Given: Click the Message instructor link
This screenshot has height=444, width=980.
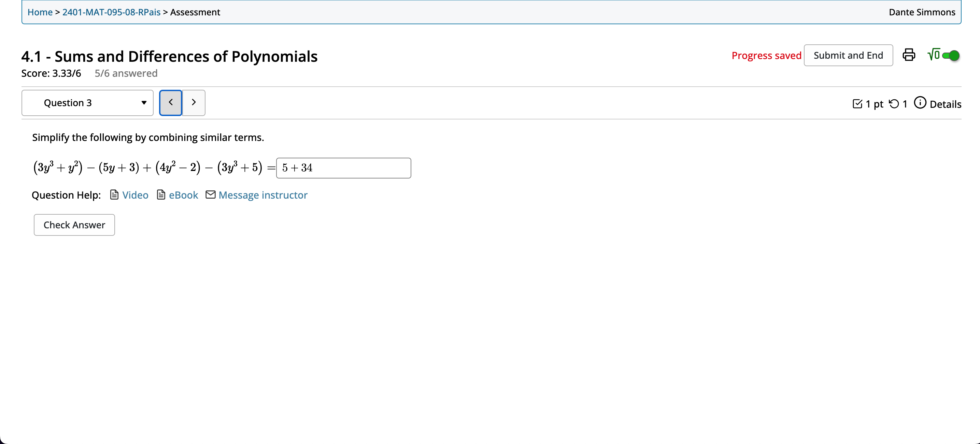Looking at the screenshot, I should tap(262, 195).
